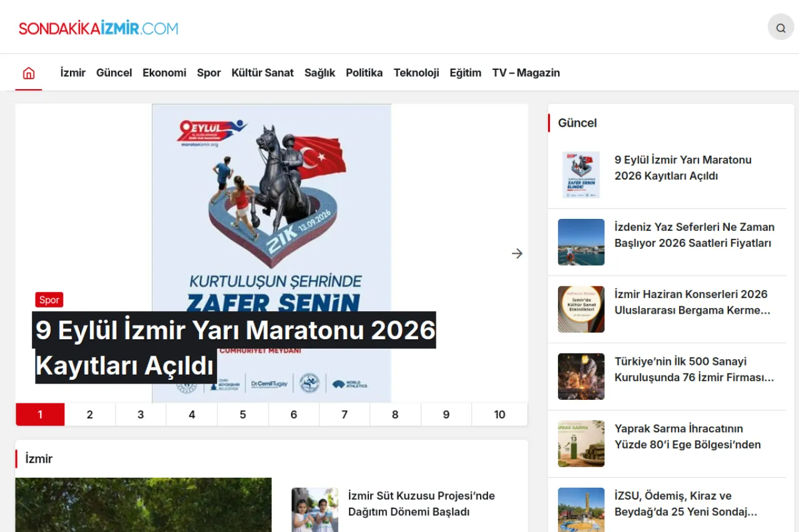Click the Süt Kuzusu children thumbnail
This screenshot has width=799, height=532.
pyautogui.click(x=315, y=510)
